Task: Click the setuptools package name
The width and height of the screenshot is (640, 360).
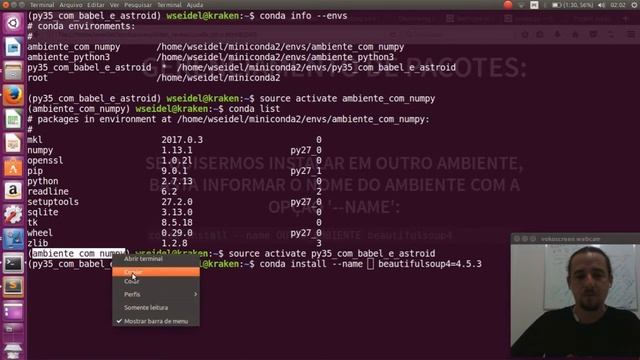Action: [x=53, y=202]
